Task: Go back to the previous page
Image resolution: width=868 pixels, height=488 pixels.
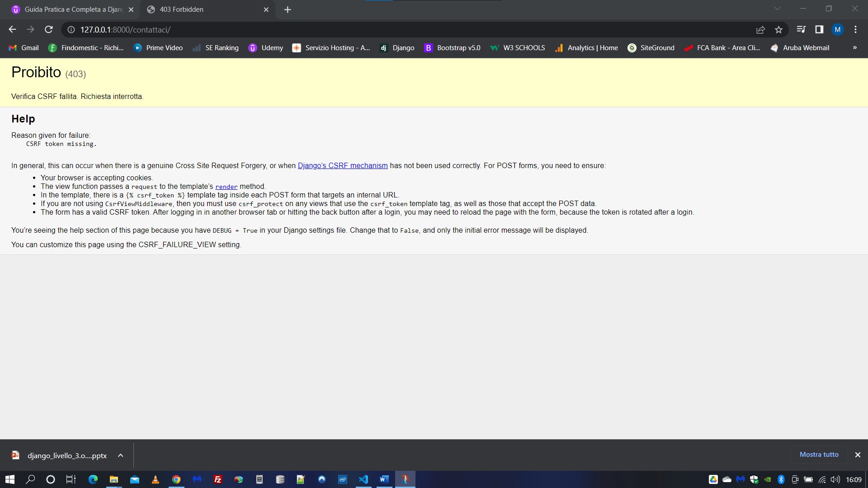Action: pyautogui.click(x=12, y=29)
